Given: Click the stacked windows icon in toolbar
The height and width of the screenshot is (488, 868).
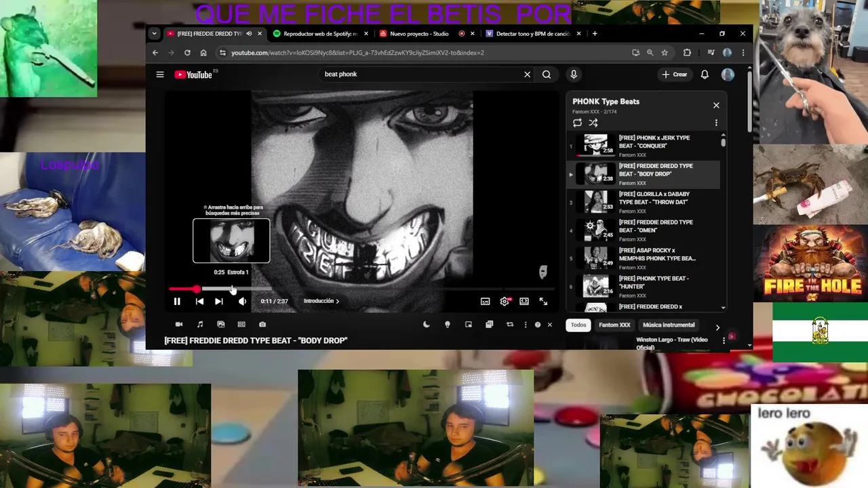Looking at the screenshot, I should [x=489, y=325].
